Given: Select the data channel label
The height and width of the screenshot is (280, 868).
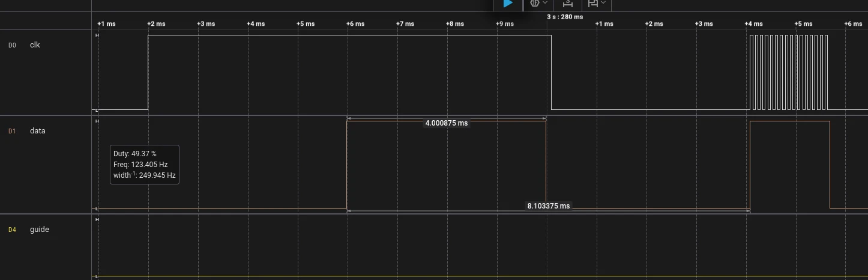Looking at the screenshot, I should (x=37, y=131).
